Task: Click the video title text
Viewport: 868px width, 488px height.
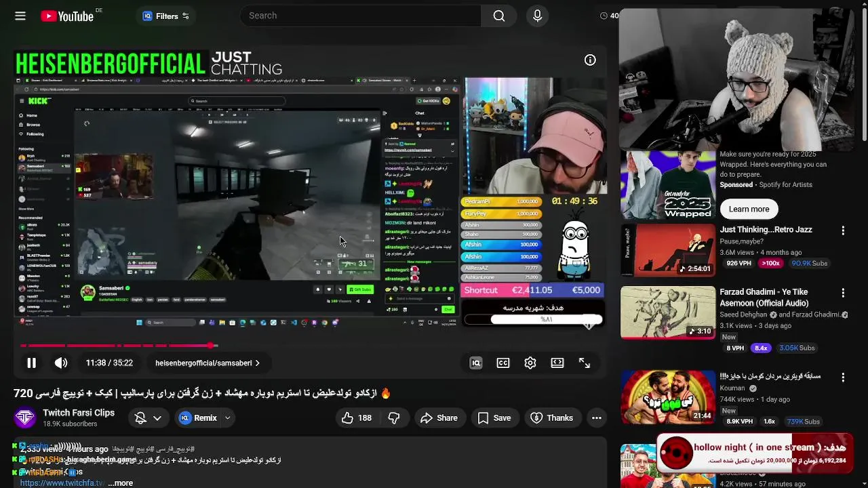Action: (x=202, y=393)
